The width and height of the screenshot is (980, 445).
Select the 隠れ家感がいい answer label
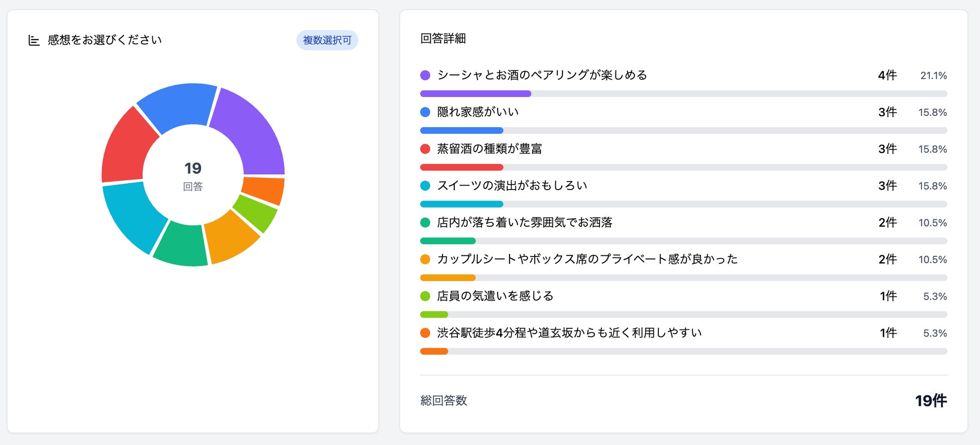click(477, 112)
